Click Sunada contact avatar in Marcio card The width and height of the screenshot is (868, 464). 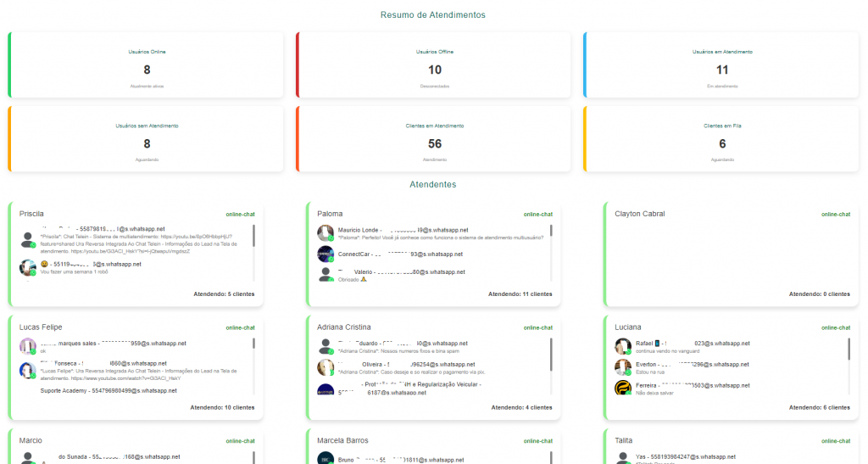(x=28, y=458)
